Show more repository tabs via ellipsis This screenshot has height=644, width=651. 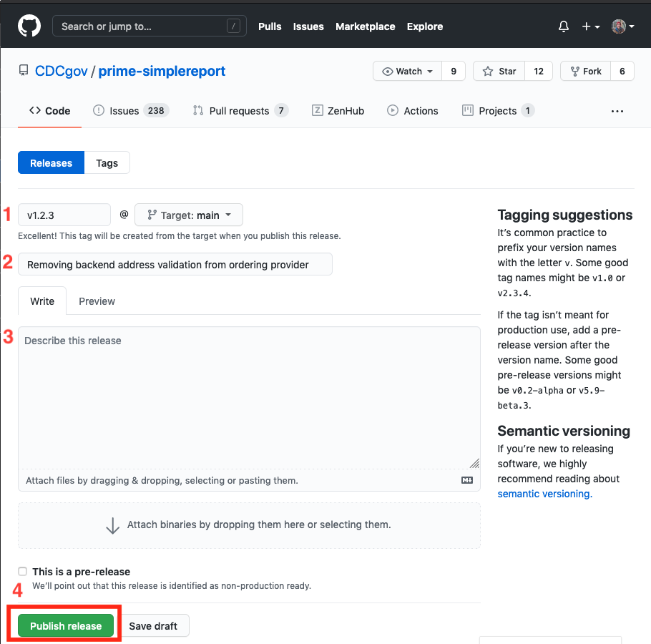(x=617, y=112)
